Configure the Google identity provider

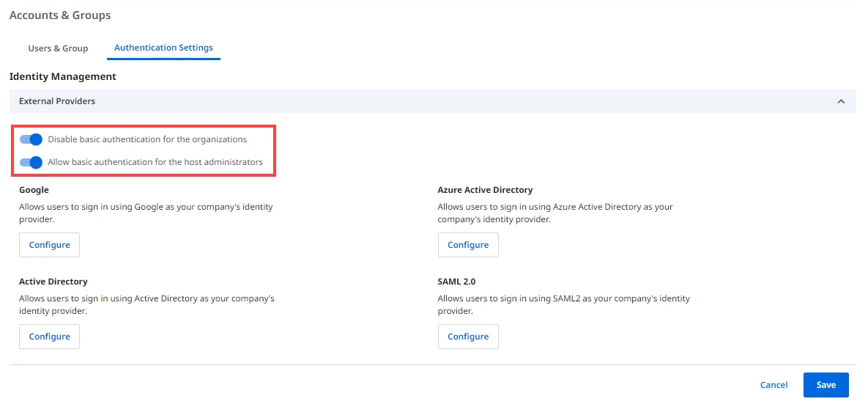pyautogui.click(x=49, y=245)
